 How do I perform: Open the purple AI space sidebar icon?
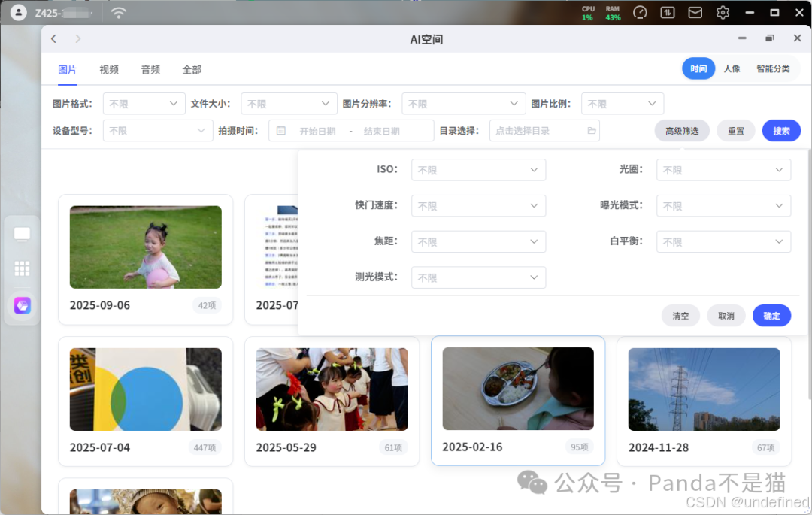pyautogui.click(x=22, y=305)
